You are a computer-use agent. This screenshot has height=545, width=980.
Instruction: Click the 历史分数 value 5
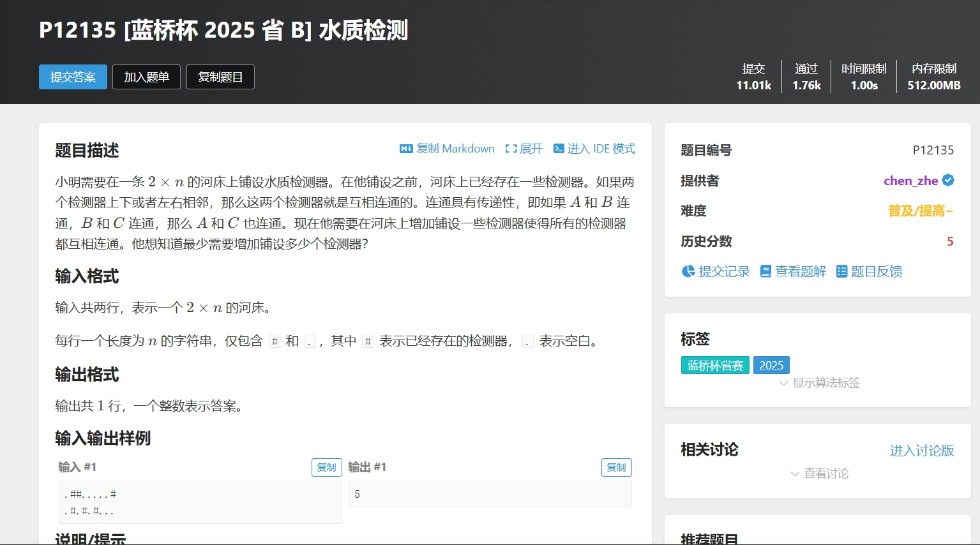950,241
